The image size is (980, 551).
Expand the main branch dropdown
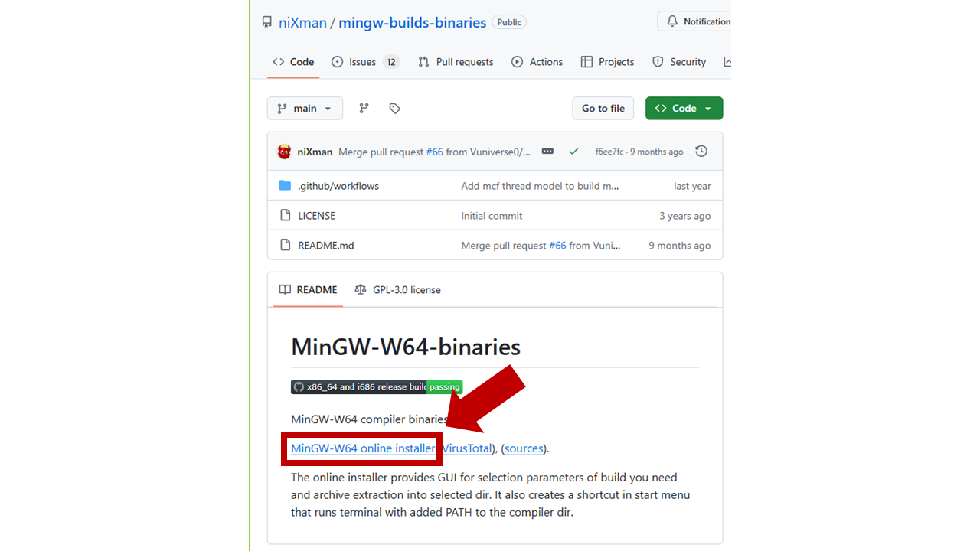(305, 109)
